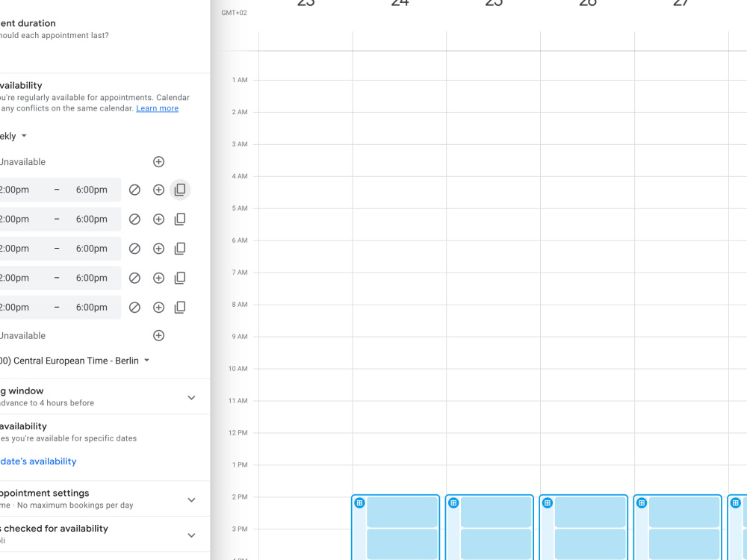Select the 2 PM appointment slot on day 24
This screenshot has width=747, height=560.
402,512
